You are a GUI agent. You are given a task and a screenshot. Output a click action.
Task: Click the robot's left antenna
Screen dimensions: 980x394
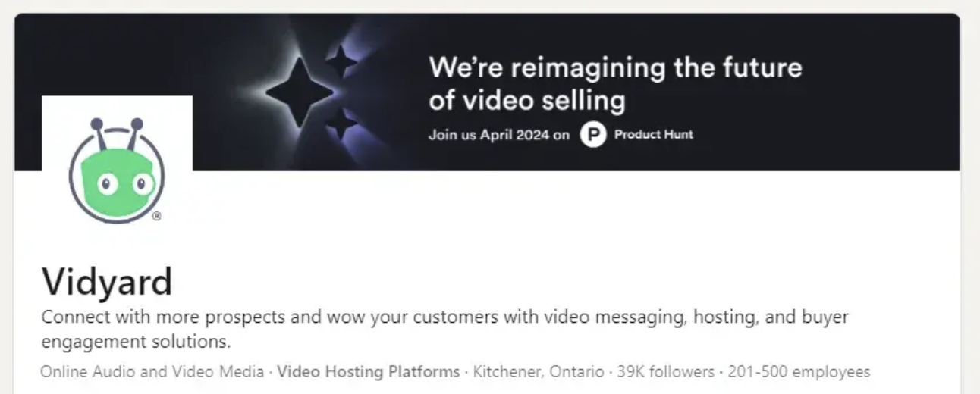click(x=99, y=135)
